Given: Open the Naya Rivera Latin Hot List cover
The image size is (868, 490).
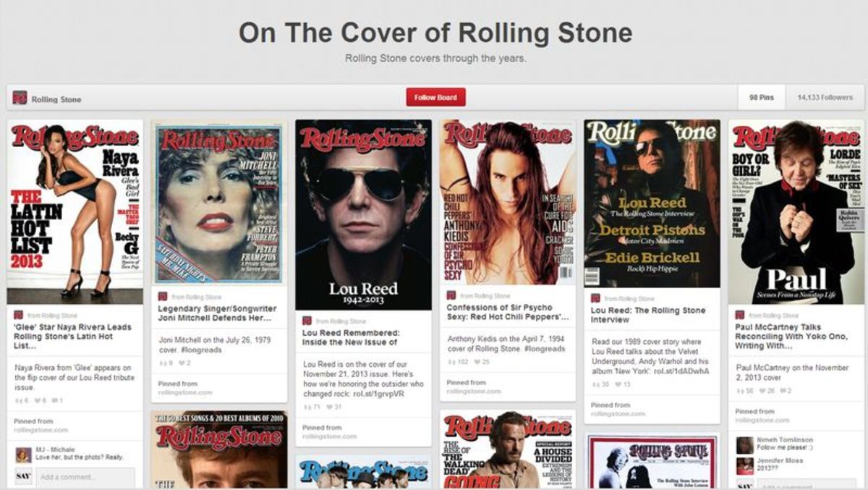Looking at the screenshot, I should pyautogui.click(x=75, y=211).
